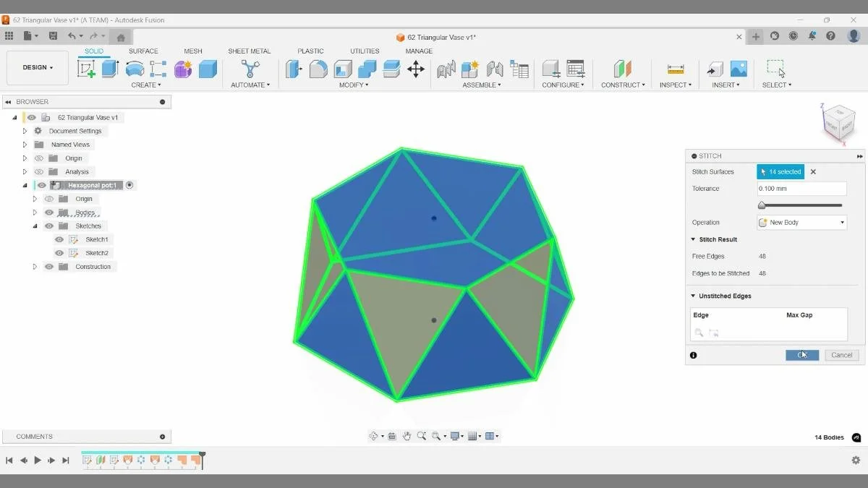Expand the Document Settings tree node
Screen dimensions: 868x488
[25, 131]
